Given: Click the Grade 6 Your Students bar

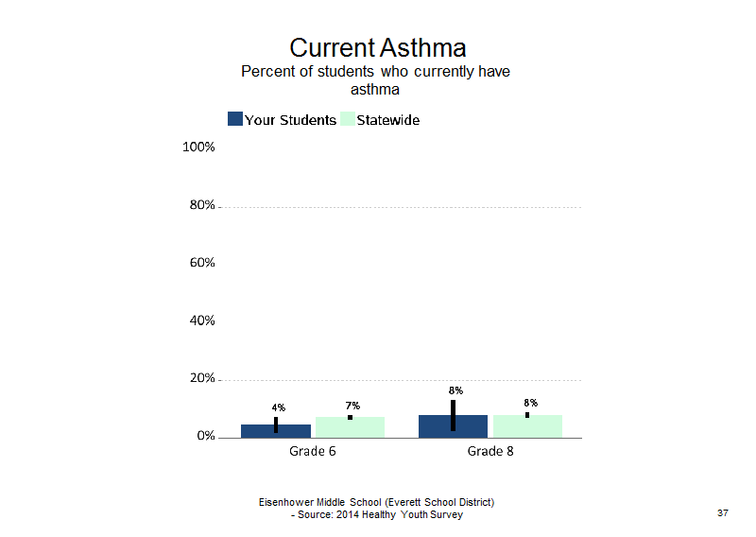Looking at the screenshot, I should 276,431.
